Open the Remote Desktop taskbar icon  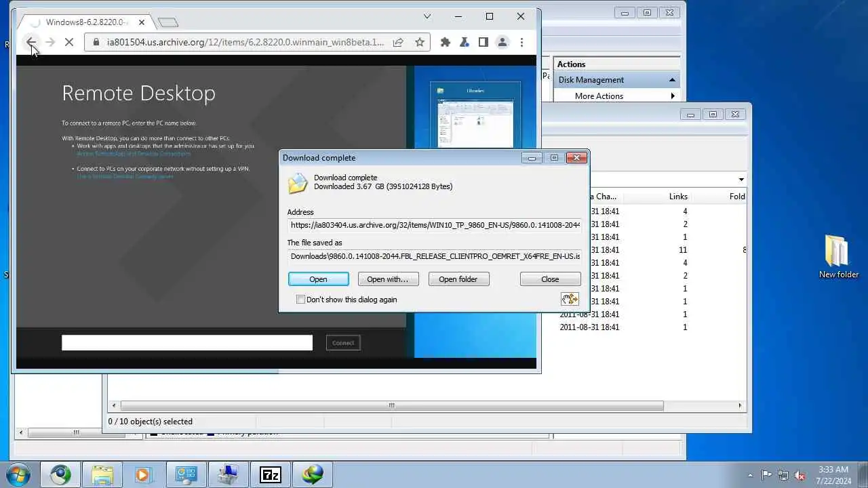point(228,474)
